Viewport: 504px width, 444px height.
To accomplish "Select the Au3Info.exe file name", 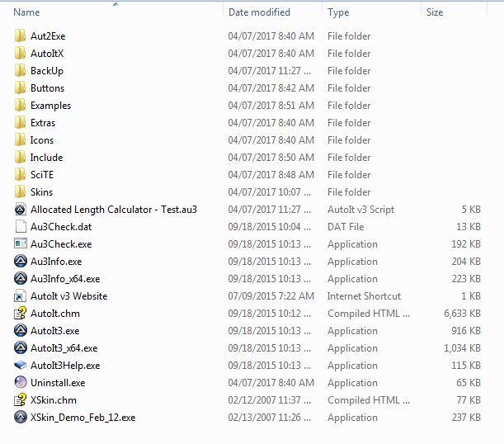I will pos(56,262).
